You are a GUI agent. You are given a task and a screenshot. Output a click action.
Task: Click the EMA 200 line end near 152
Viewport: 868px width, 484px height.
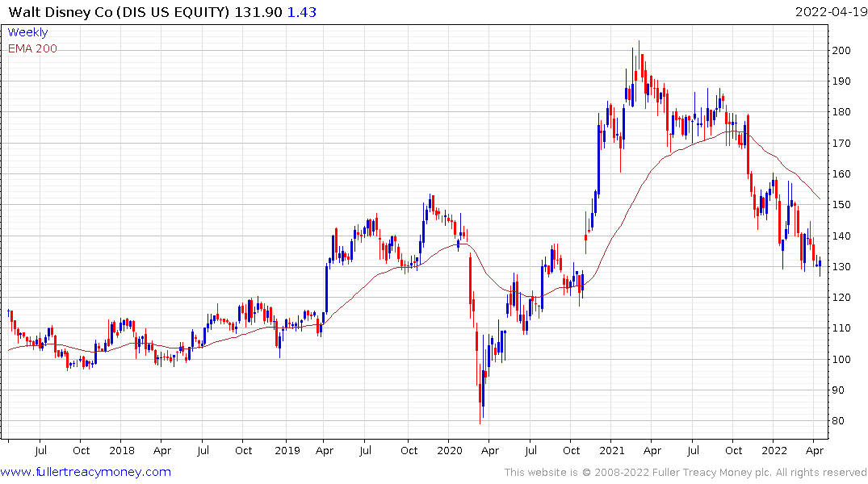point(820,198)
